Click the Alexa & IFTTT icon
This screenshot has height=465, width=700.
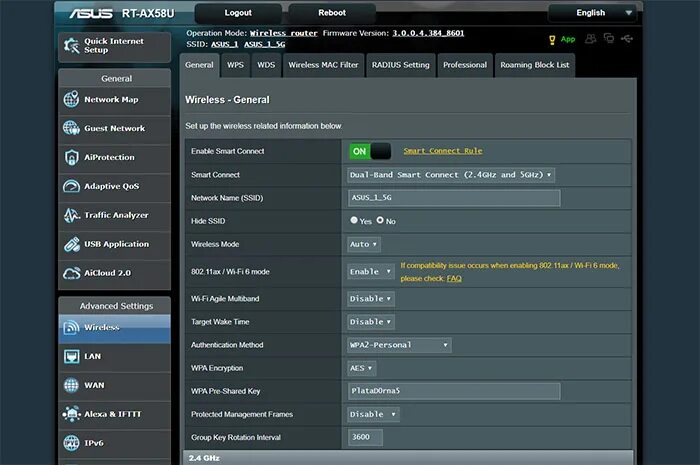point(71,414)
